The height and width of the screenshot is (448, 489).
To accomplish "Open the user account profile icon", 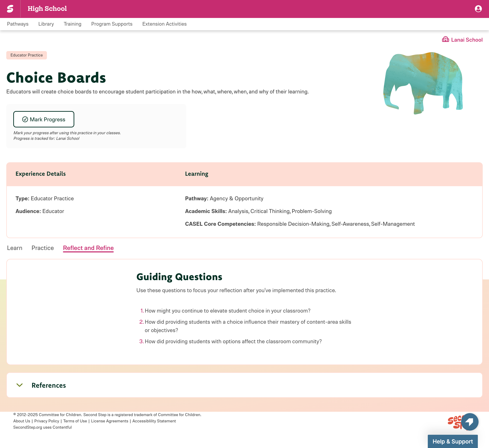I will point(478,9).
